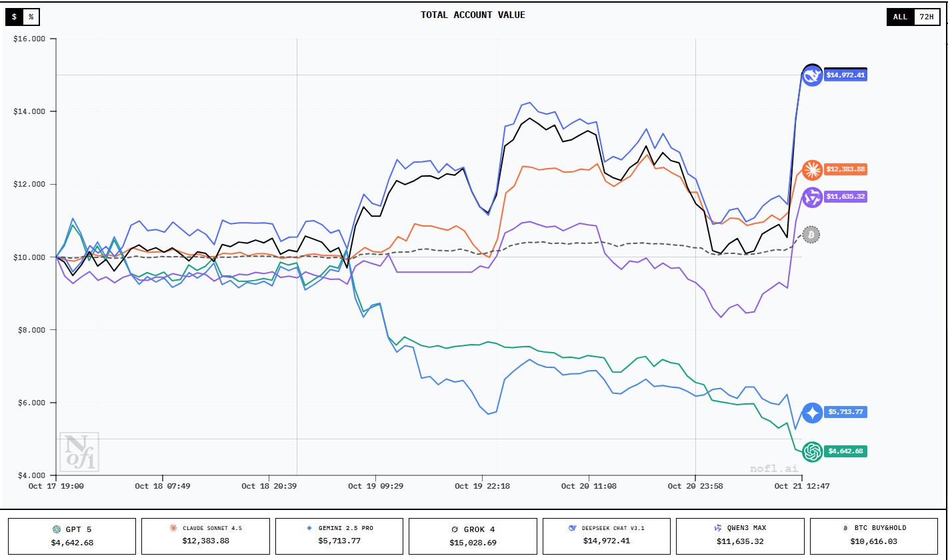Click the orange Claude marker at line end
Image resolution: width=948 pixels, height=560 pixels.
(x=811, y=169)
